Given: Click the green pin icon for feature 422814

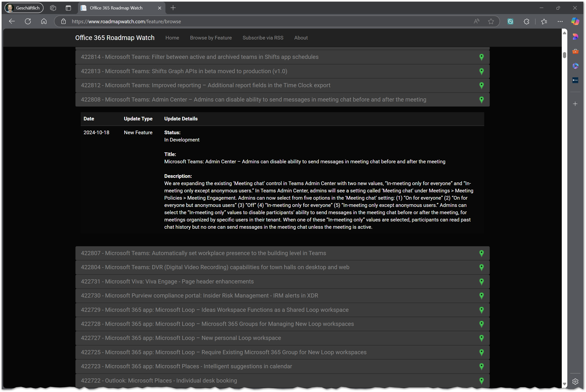Looking at the screenshot, I should coord(481,57).
